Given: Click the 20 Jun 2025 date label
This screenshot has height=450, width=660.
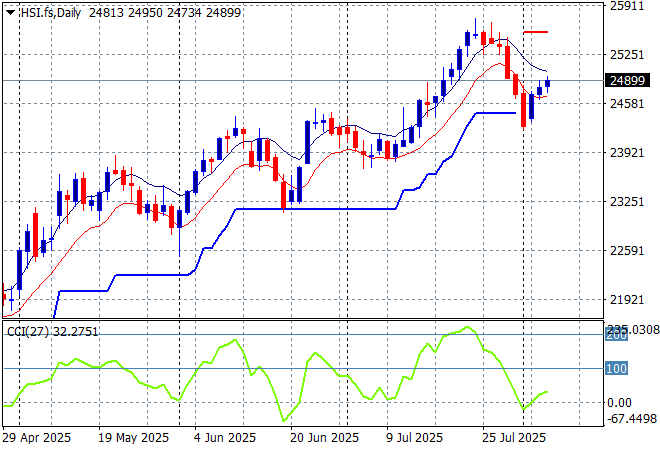Looking at the screenshot, I should click(325, 438).
